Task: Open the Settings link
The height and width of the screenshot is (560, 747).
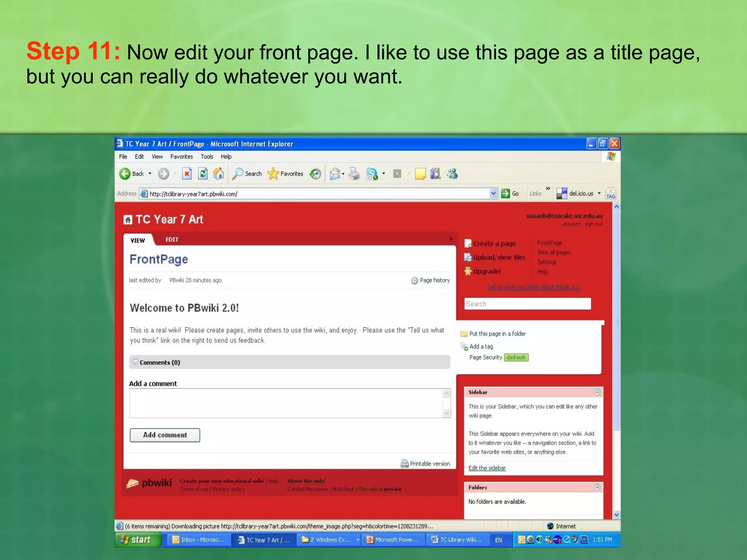Action: point(547,262)
